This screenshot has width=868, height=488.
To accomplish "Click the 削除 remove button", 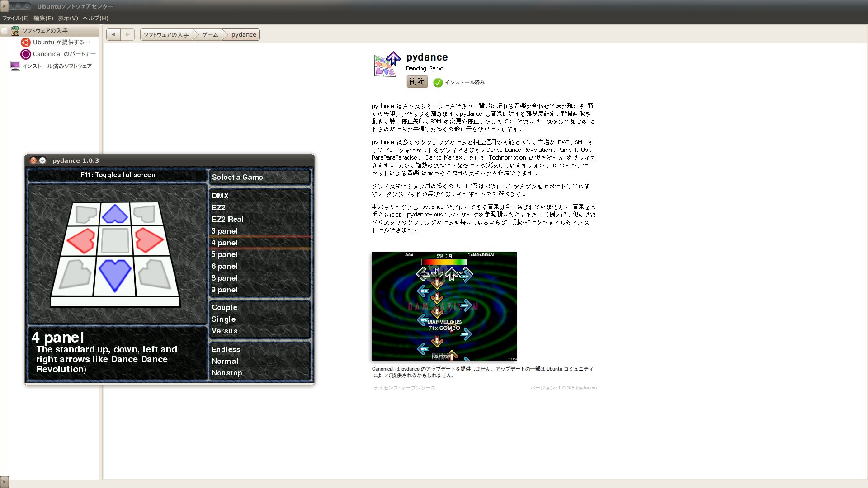I will (x=417, y=82).
